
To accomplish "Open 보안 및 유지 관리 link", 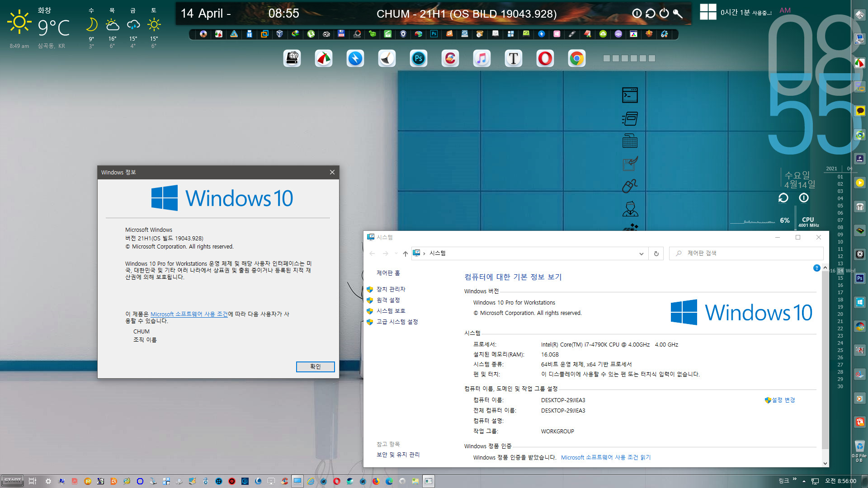I will [398, 455].
